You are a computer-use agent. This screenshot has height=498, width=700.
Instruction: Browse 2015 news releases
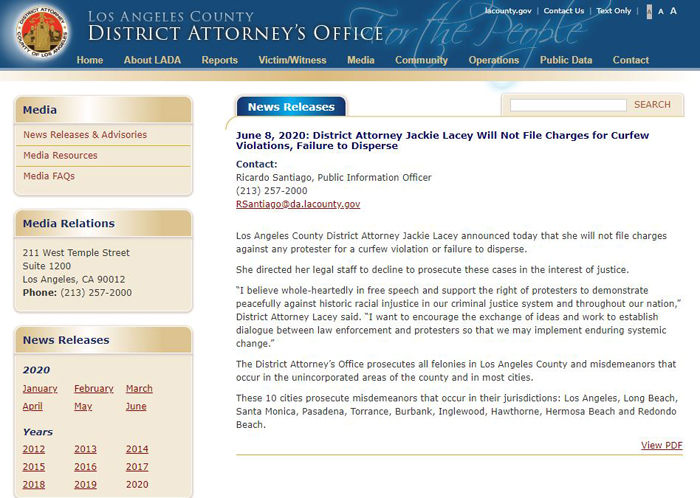(34, 467)
